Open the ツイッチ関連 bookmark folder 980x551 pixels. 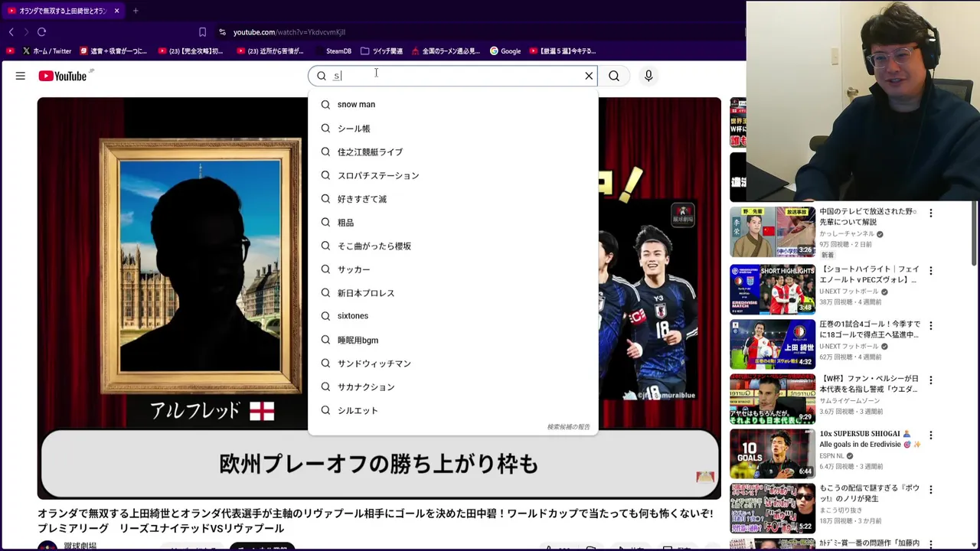click(381, 51)
